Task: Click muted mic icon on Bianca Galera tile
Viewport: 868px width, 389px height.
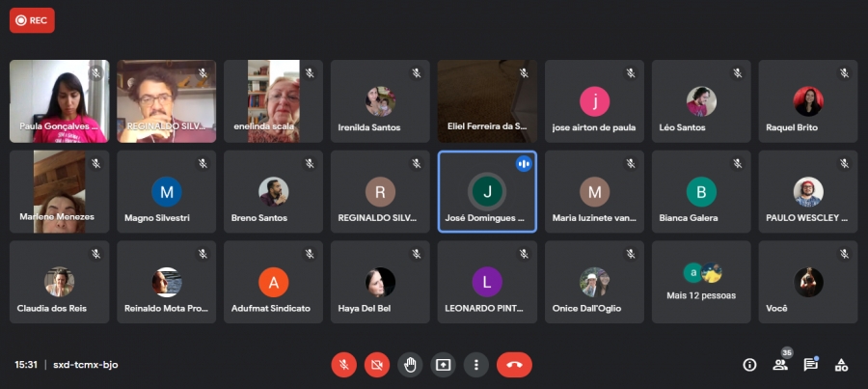Action: point(738,163)
